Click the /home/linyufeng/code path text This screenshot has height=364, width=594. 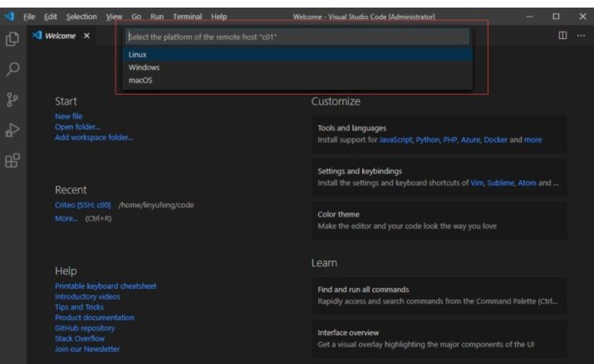pos(156,205)
